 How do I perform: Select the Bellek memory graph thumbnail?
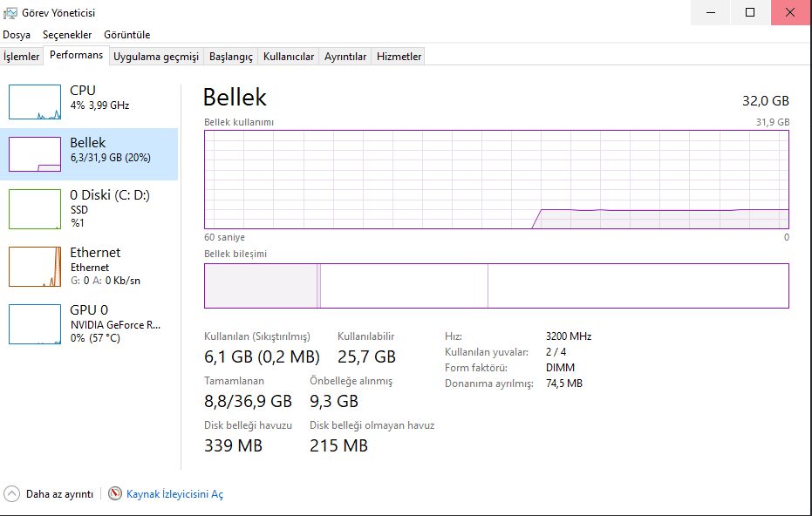pyautogui.click(x=35, y=154)
